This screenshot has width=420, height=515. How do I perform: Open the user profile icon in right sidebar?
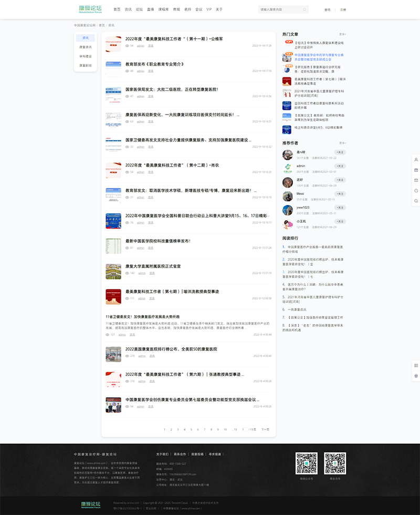[416, 159]
